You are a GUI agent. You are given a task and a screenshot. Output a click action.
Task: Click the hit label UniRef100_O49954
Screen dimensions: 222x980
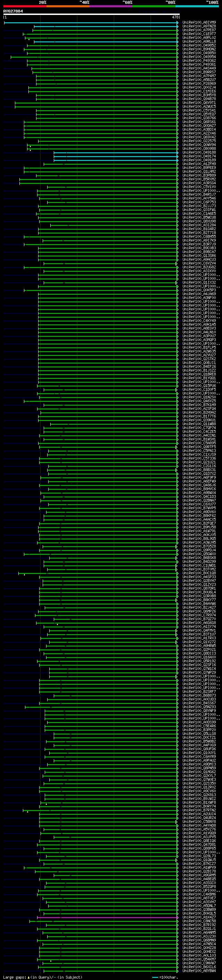(x=199, y=57)
